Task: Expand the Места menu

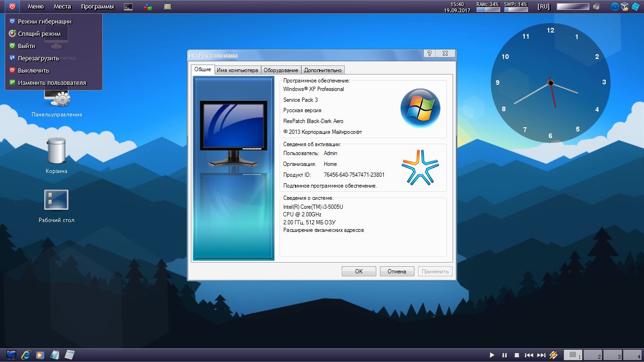Action: pyautogui.click(x=62, y=7)
